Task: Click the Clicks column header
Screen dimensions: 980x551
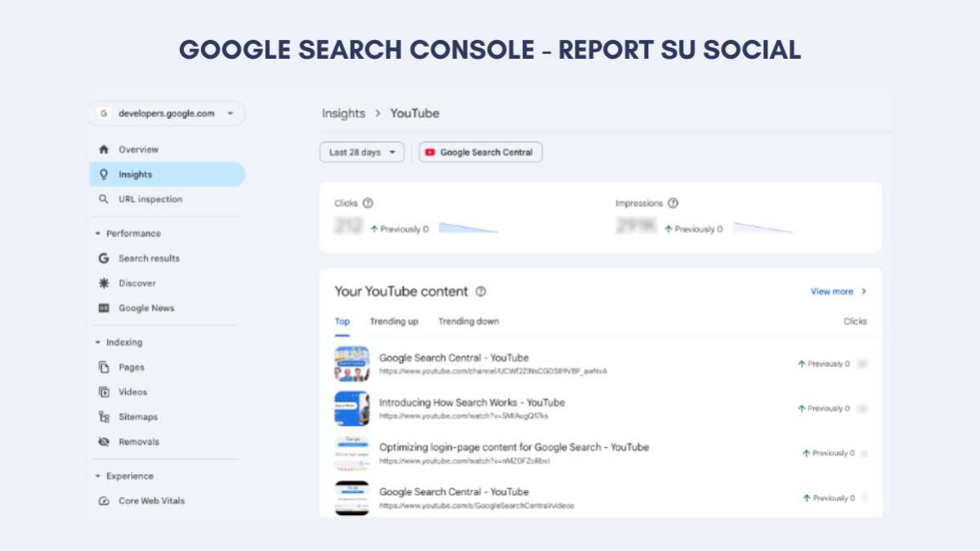Action: (x=855, y=321)
